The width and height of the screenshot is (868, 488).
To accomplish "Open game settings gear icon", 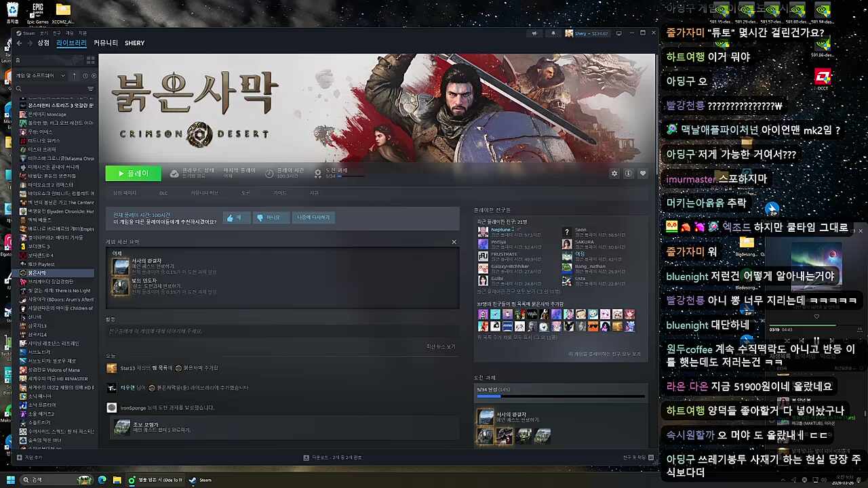I will click(x=614, y=174).
